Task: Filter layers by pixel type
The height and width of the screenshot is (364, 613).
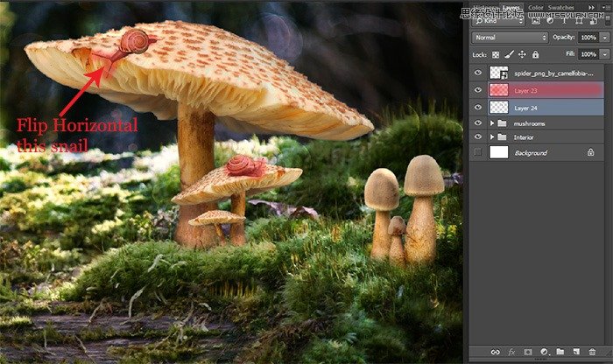Action: pos(536,21)
